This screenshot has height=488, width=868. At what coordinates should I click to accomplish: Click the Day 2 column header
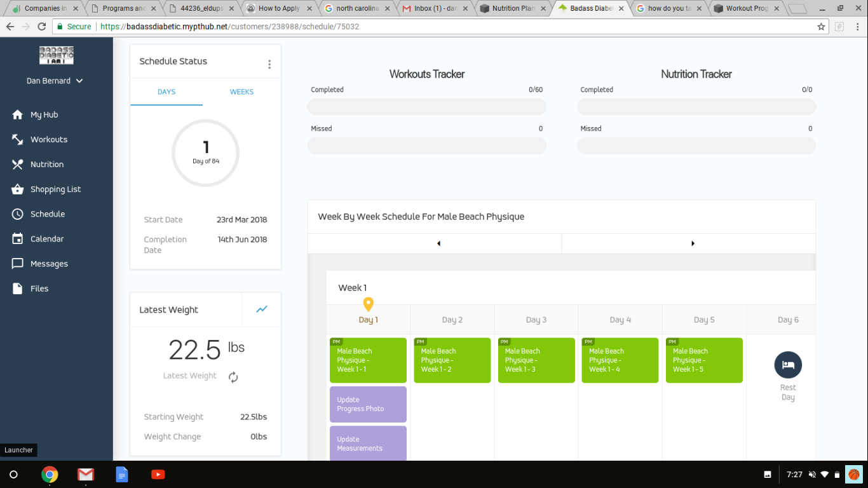click(x=452, y=320)
